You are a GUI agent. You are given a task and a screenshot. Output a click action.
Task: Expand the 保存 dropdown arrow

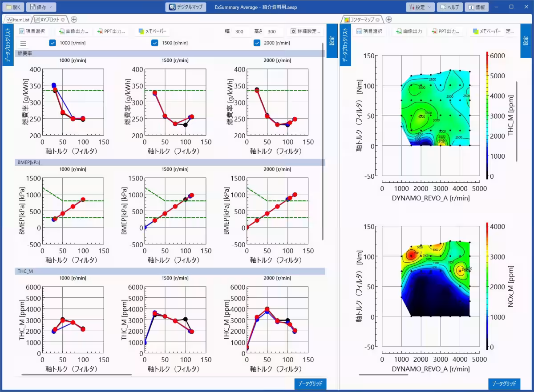pyautogui.click(x=51, y=7)
